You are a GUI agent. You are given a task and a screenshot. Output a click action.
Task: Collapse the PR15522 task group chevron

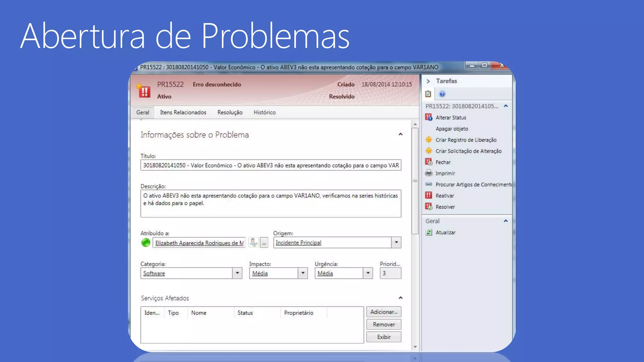click(x=506, y=106)
